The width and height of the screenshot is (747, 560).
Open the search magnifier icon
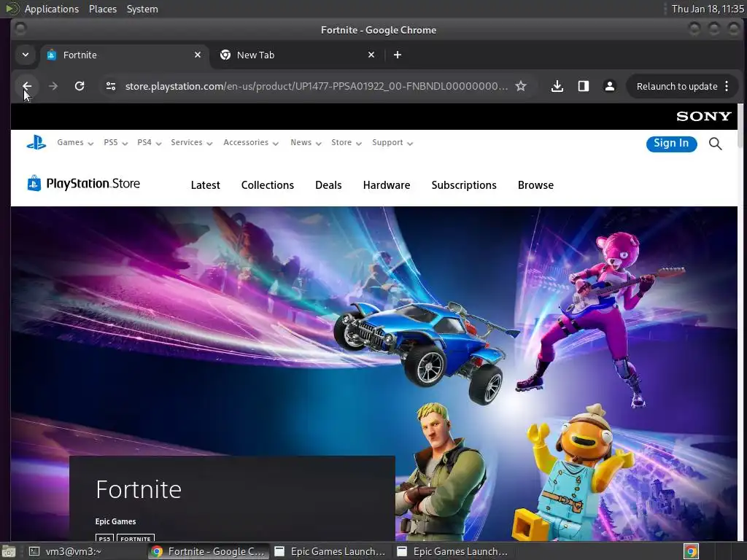pyautogui.click(x=715, y=144)
